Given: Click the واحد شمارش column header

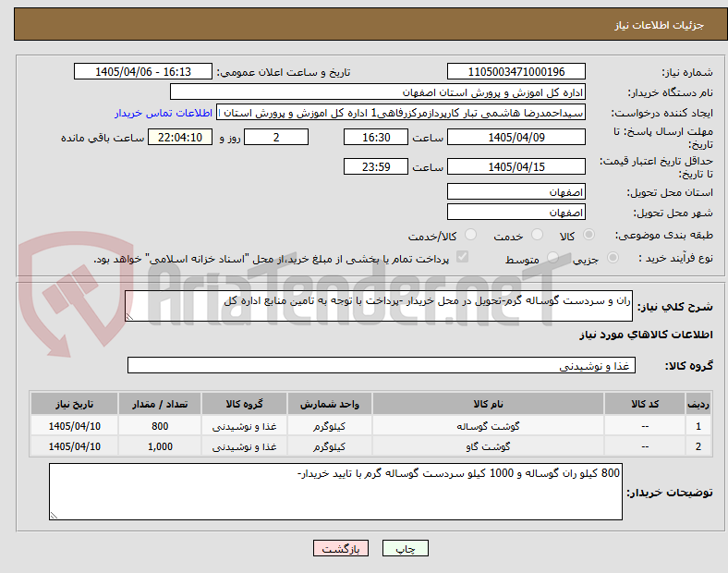Looking at the screenshot, I should pyautogui.click(x=329, y=404).
